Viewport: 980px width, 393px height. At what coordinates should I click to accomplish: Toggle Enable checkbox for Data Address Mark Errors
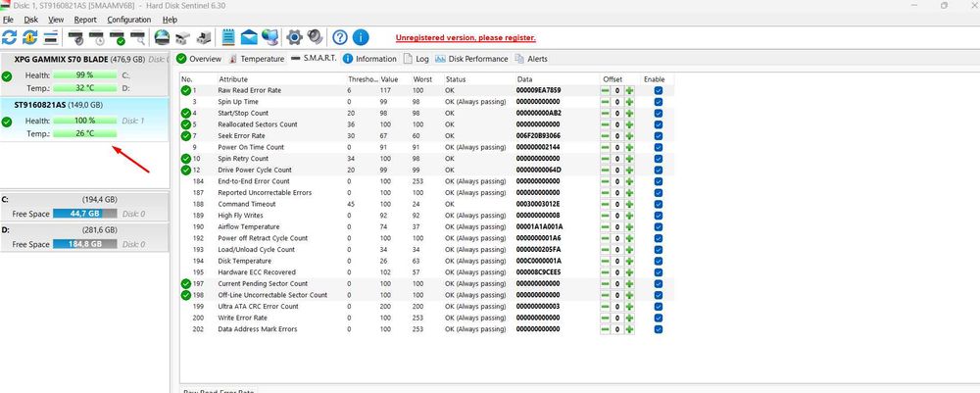pyautogui.click(x=659, y=329)
